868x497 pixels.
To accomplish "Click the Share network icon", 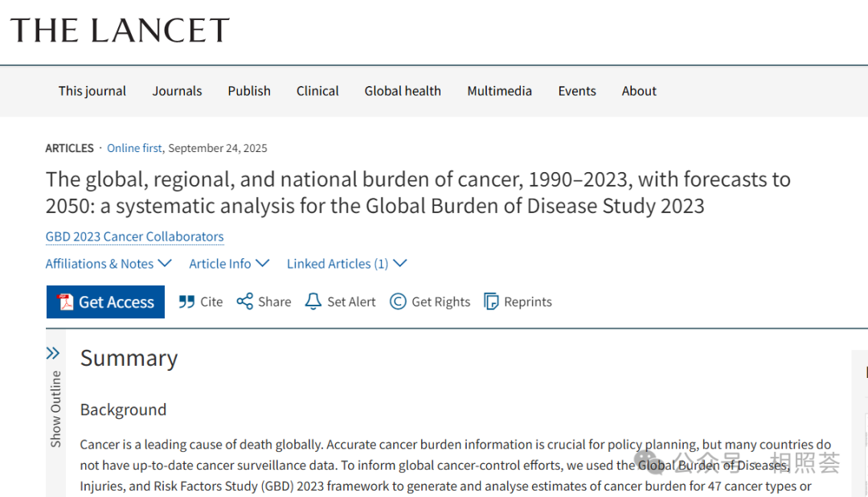I will pos(245,302).
